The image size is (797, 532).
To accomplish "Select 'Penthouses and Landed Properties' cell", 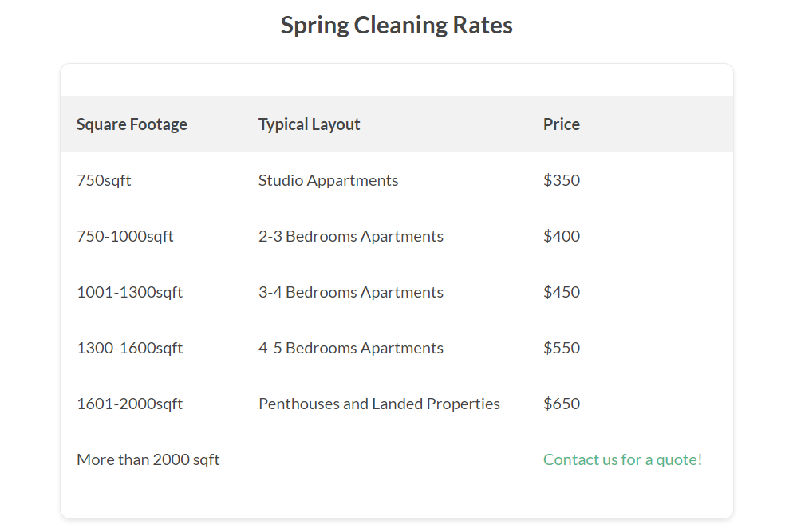I will click(379, 404).
